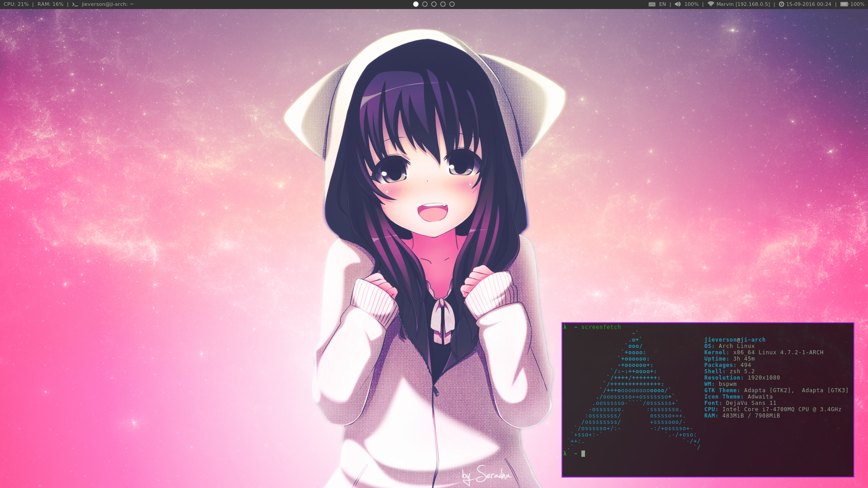Screen dimensions: 868x488
Task: Click the 15-09-2016 00:24 date text
Action: 808,4
